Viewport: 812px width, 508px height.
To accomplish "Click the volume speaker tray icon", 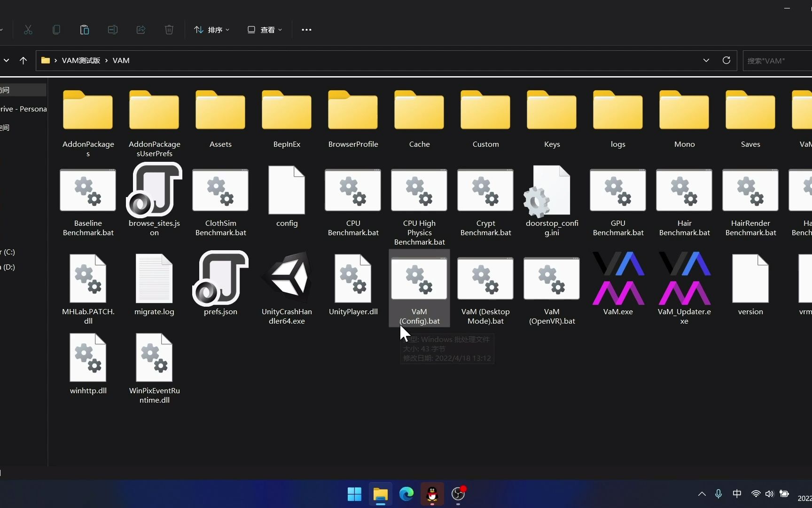I will pos(769,494).
